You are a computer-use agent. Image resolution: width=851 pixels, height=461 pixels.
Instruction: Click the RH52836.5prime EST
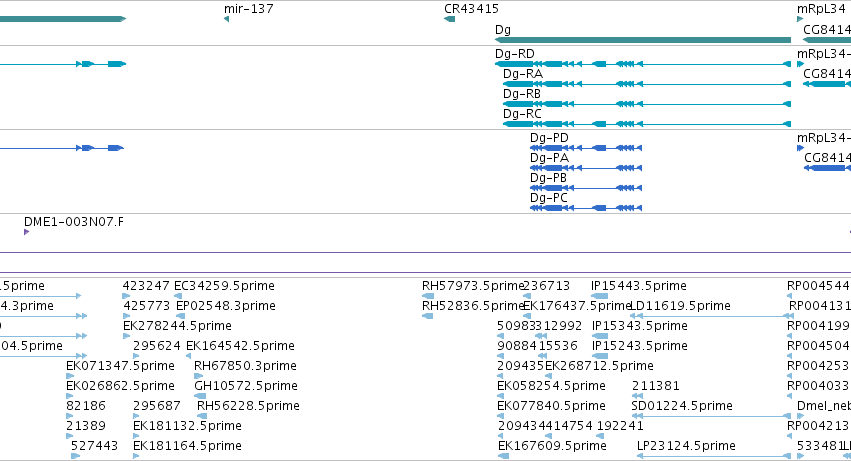pos(427,316)
